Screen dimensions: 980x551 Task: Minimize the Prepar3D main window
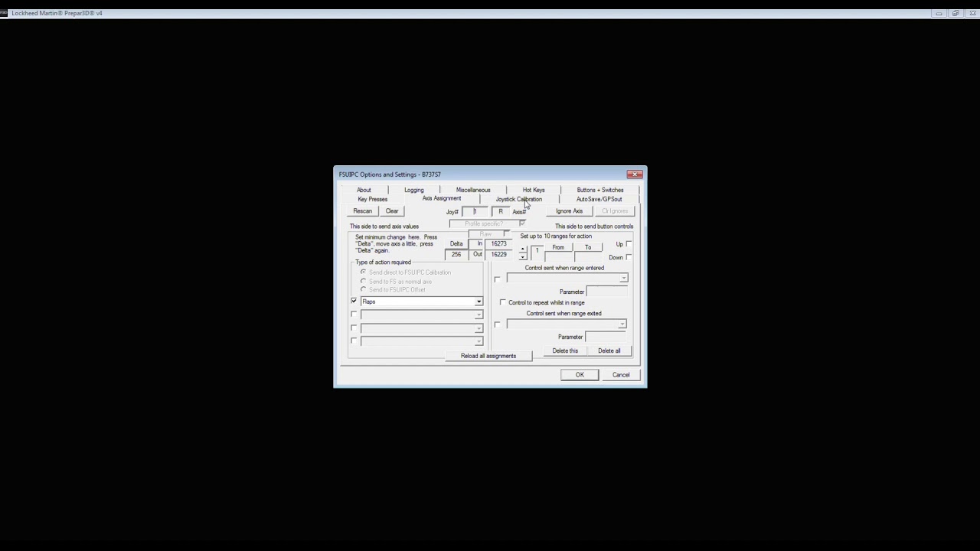[939, 13]
